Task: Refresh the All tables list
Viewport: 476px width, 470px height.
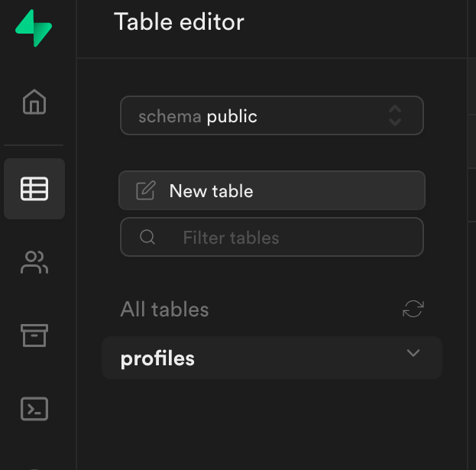Action: click(x=413, y=309)
